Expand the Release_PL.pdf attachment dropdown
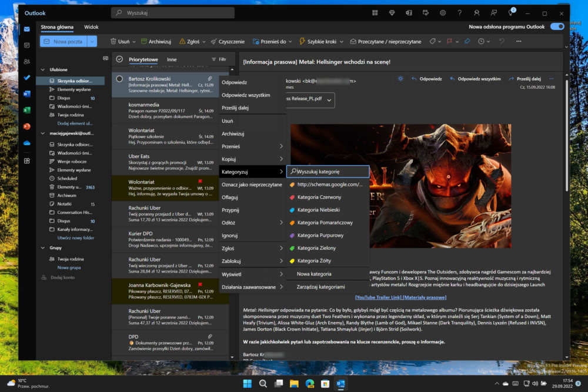Viewport: 588px width, 392px height. point(329,100)
